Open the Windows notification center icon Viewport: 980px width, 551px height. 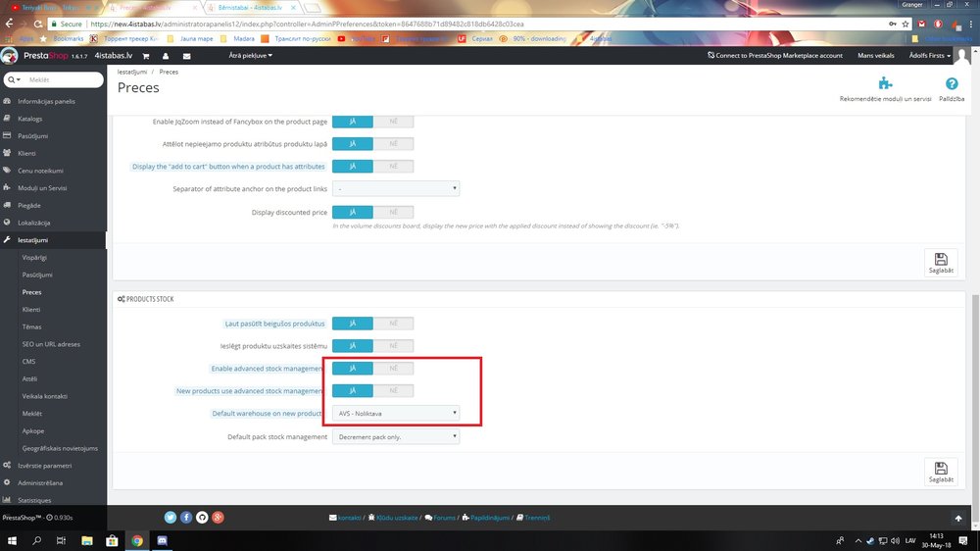[x=963, y=540]
